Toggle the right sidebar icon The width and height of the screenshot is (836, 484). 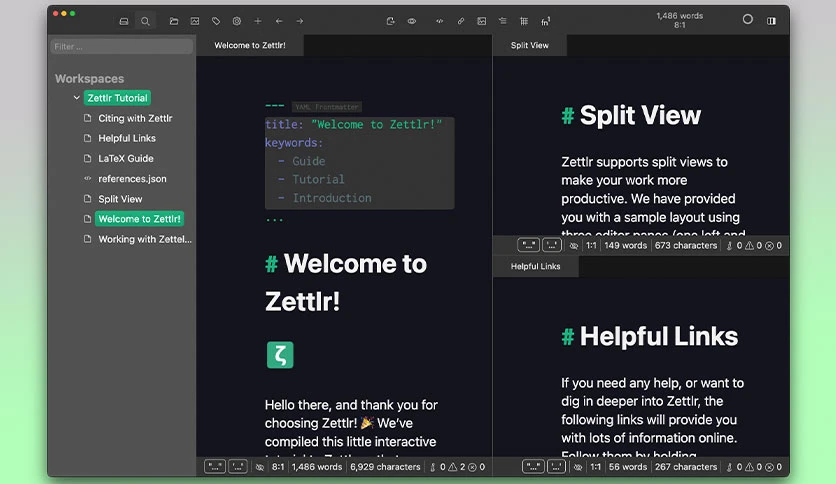coord(771,21)
